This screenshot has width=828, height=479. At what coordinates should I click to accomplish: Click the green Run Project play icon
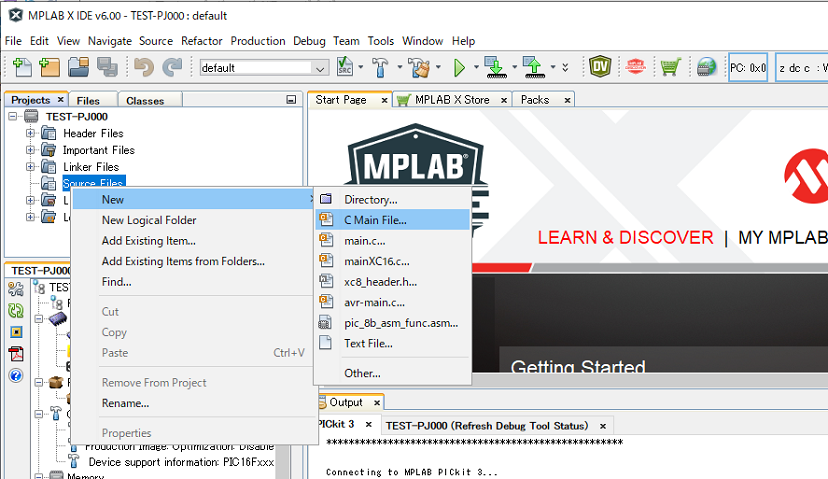coord(459,68)
